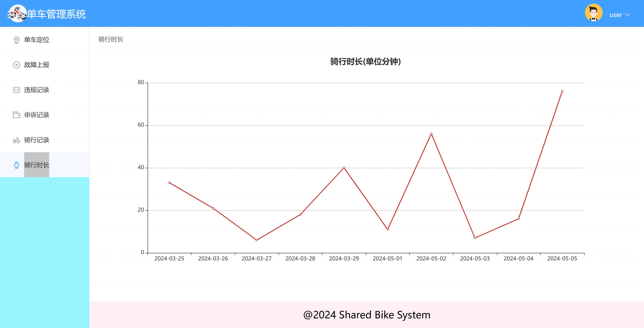Select the 故障上报 menu item
The height and width of the screenshot is (328, 644).
(x=36, y=65)
